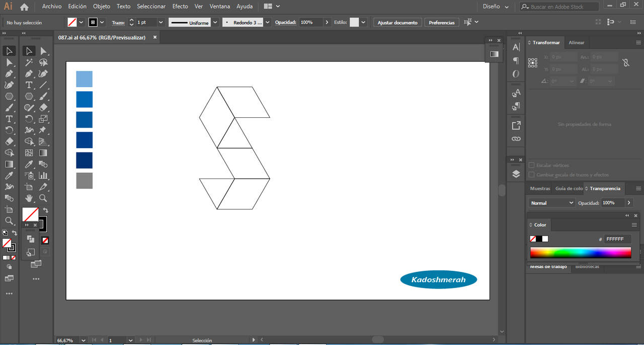The image size is (644, 345).
Task: Enable Cambiar escala de trazos y efectos
Action: 532,175
